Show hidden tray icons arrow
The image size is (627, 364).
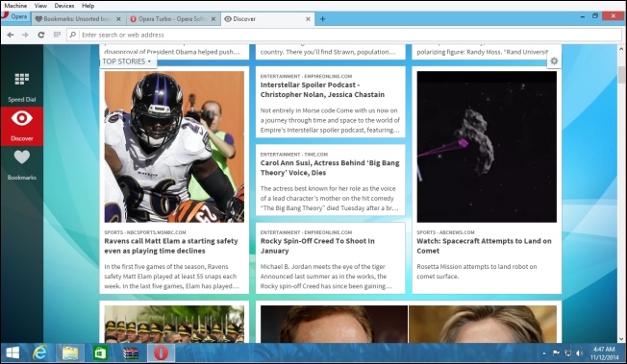coord(544,353)
